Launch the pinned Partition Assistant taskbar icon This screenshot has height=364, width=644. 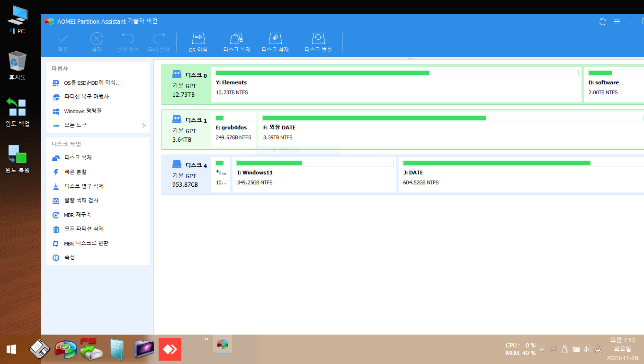[66, 350]
